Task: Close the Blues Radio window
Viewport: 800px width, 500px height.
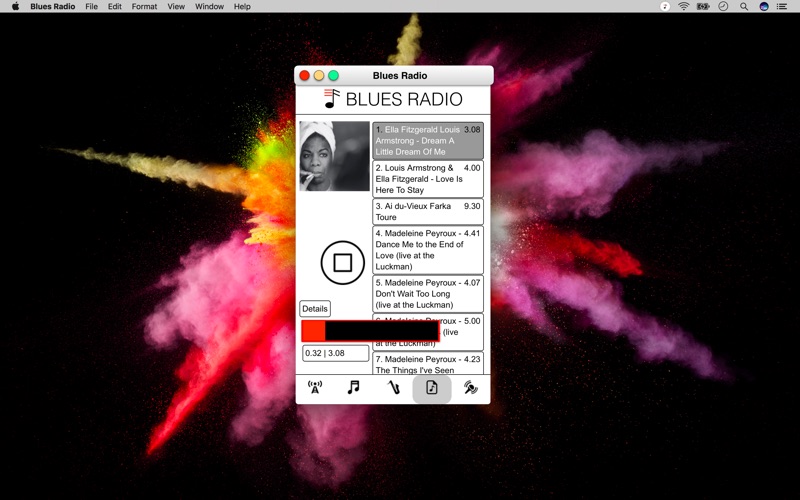Action: pos(305,76)
